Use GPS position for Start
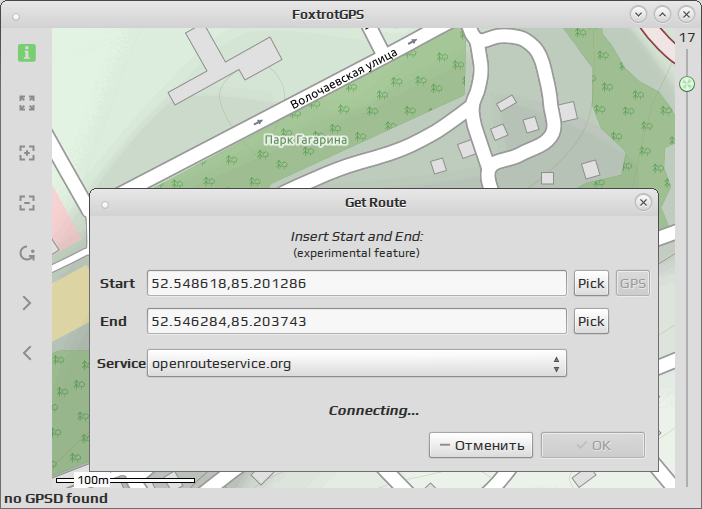 pos(633,283)
